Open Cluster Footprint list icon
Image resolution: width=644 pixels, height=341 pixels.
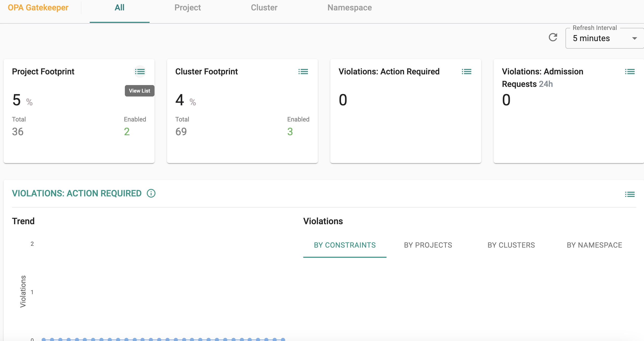303,72
